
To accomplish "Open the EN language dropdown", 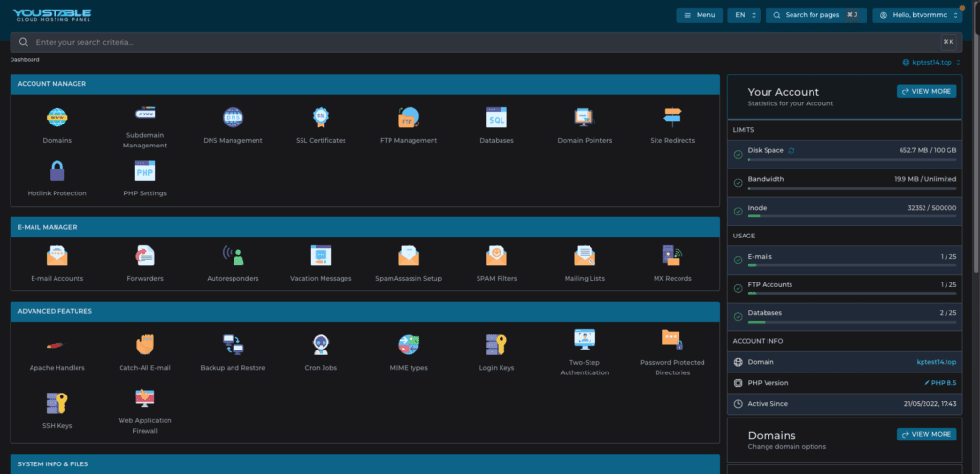I will 744,15.
